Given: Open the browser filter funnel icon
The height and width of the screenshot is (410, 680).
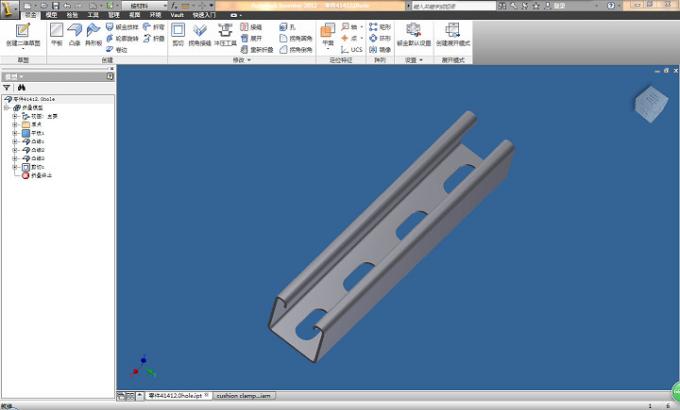Looking at the screenshot, I should click(7, 88).
